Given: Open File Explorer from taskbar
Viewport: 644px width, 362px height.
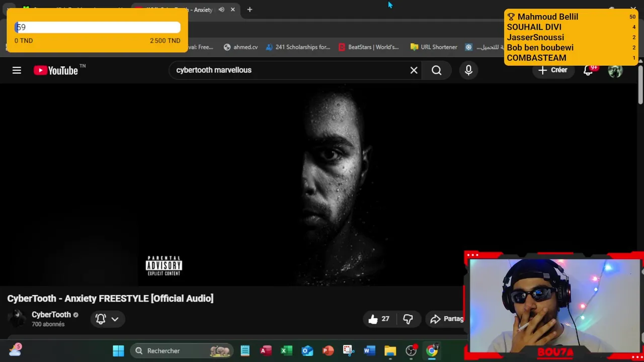Looking at the screenshot, I should (x=390, y=350).
